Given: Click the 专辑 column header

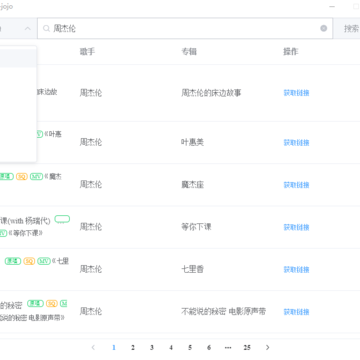Looking at the screenshot, I should (x=189, y=51).
